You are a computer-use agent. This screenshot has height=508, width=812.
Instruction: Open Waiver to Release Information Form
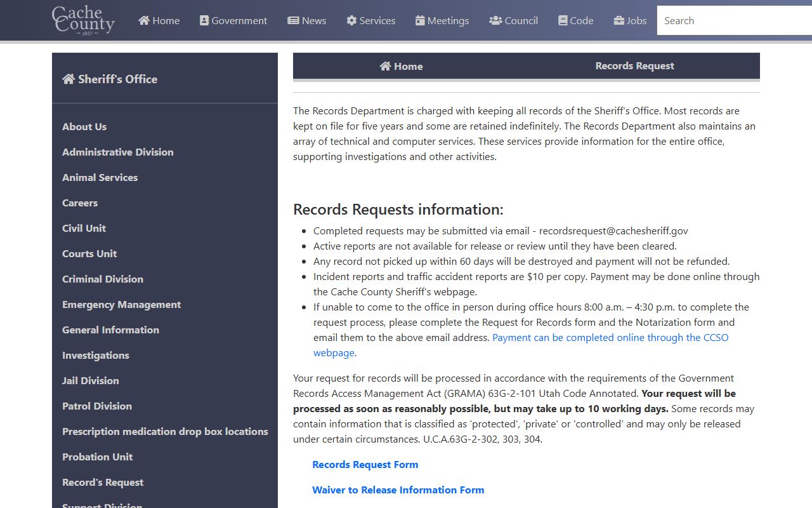[398, 490]
